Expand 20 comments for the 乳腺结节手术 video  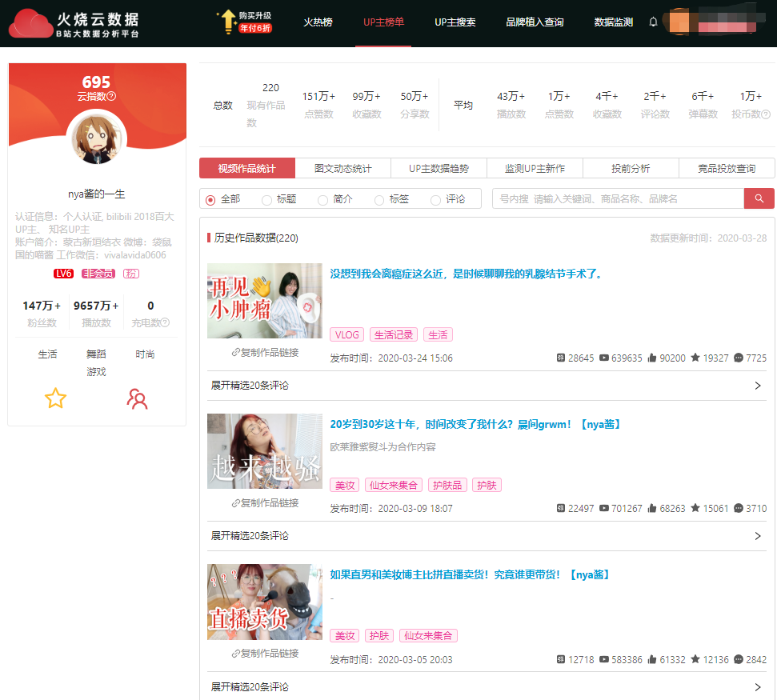(487, 386)
